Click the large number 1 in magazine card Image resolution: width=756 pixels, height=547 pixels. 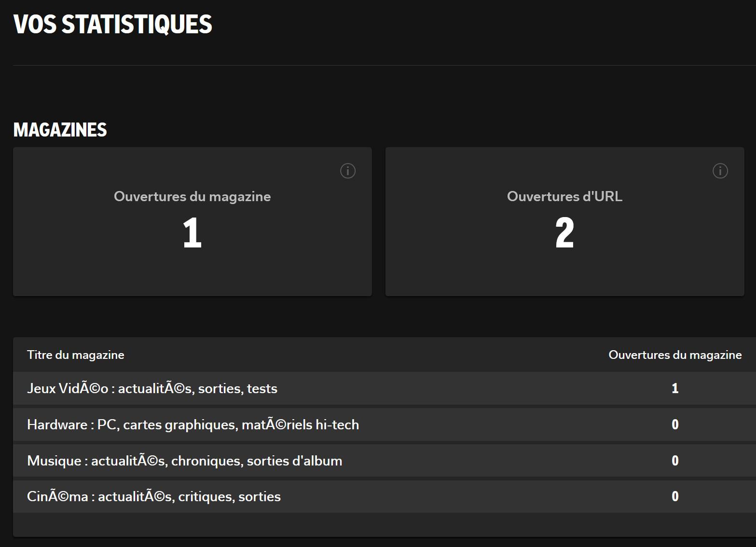(x=192, y=232)
